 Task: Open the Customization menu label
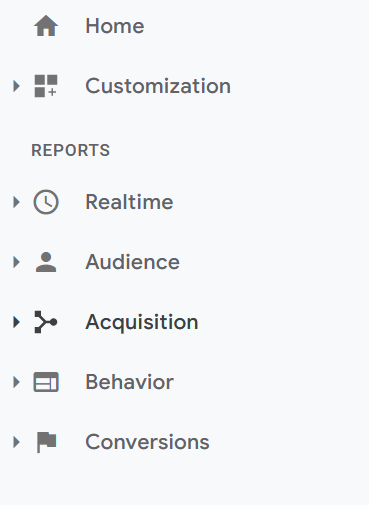[158, 86]
